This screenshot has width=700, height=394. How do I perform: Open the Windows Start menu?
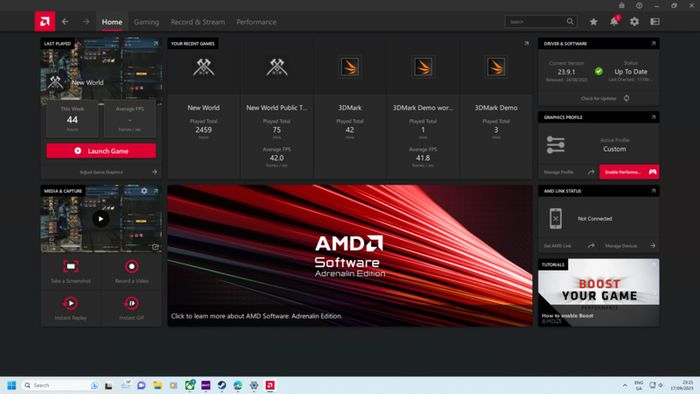(x=12, y=385)
